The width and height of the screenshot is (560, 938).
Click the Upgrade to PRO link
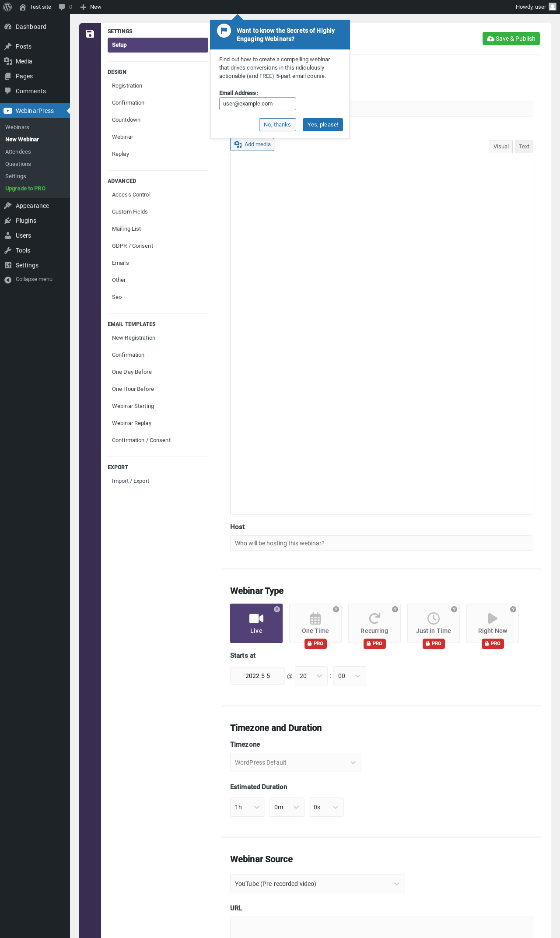25,188
